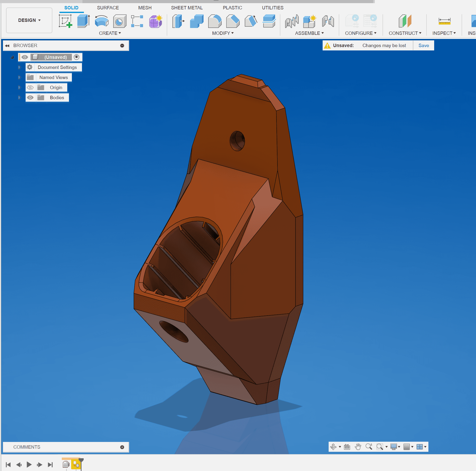This screenshot has width=476, height=471.
Task: Select the Revolve tool
Action: point(101,21)
